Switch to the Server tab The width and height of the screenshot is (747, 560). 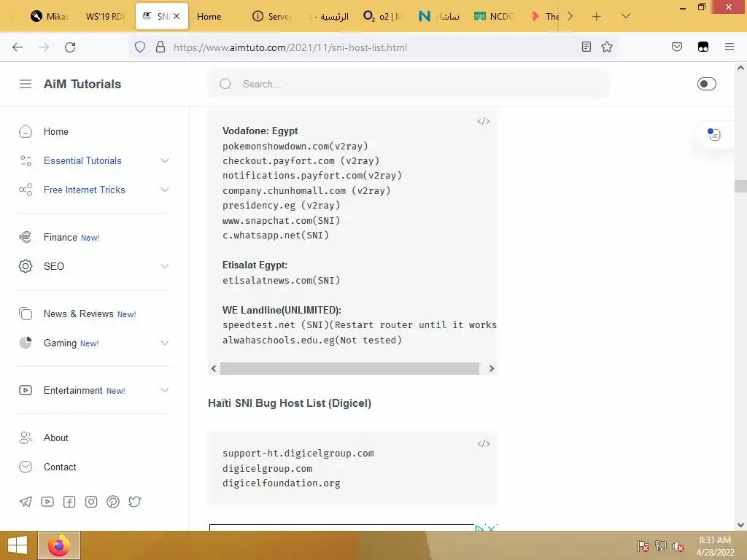tap(271, 16)
